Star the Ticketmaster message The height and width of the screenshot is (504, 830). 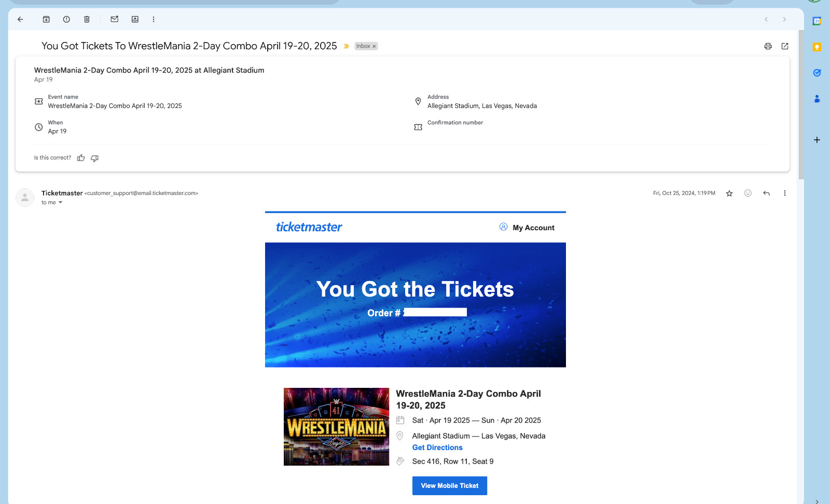coord(729,193)
